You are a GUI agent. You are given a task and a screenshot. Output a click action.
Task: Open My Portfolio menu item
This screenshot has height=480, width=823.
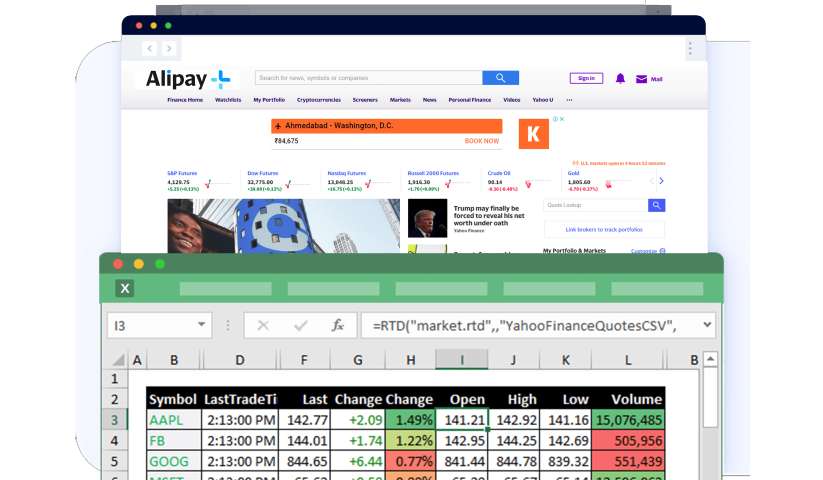click(x=269, y=100)
